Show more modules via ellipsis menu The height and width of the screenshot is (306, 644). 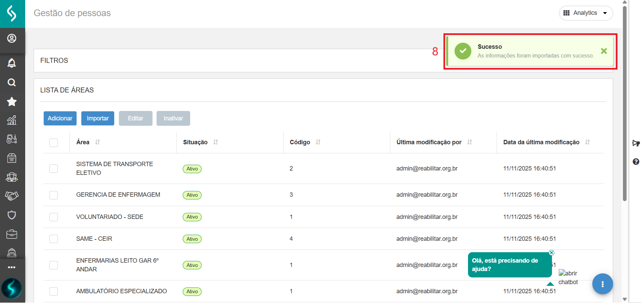tap(12, 267)
